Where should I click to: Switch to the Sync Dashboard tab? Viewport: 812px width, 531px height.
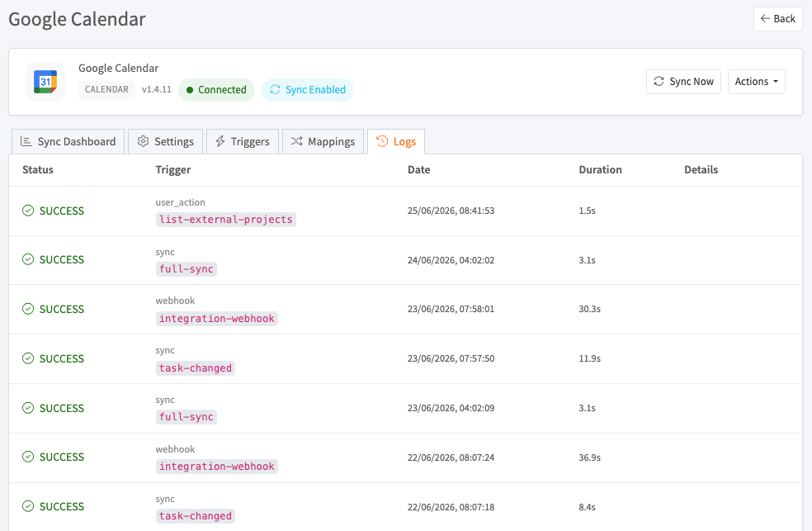[68, 141]
